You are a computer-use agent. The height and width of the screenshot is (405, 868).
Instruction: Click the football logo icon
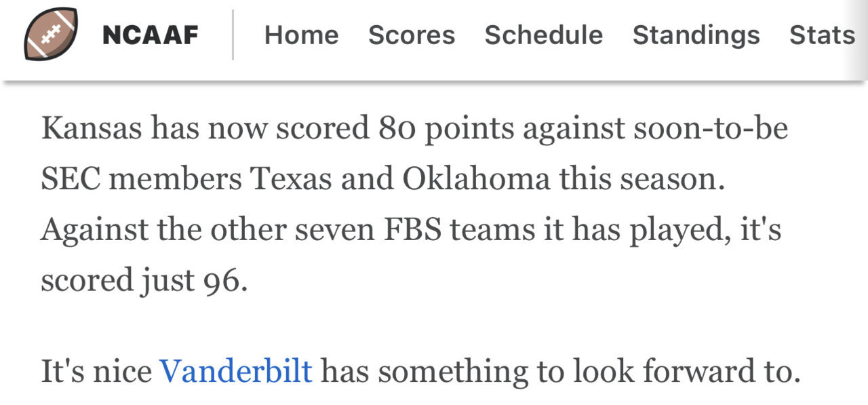(x=51, y=35)
